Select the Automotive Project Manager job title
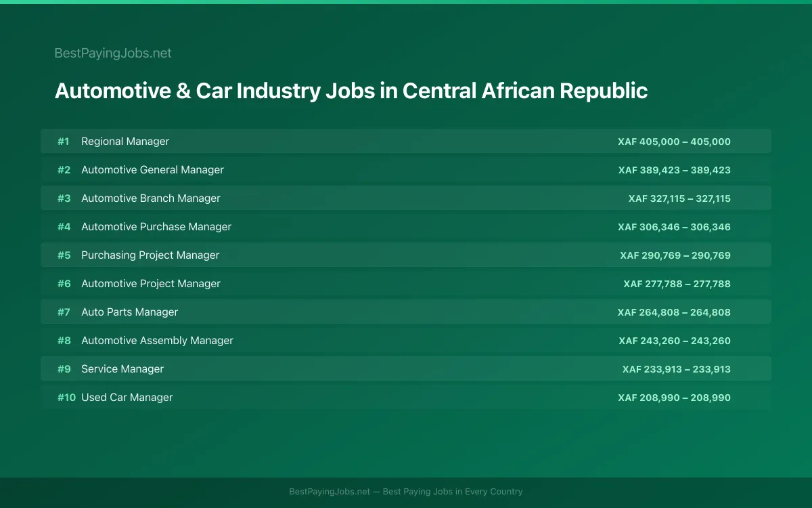The width and height of the screenshot is (812, 508). (151, 284)
